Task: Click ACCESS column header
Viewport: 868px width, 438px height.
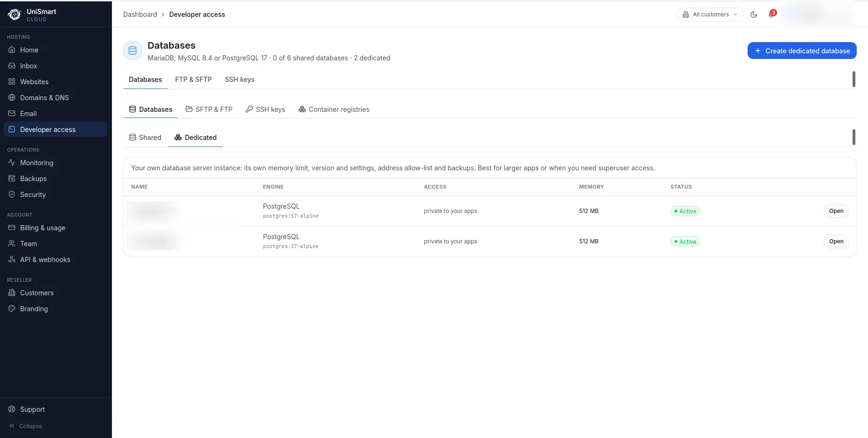Action: click(x=435, y=187)
